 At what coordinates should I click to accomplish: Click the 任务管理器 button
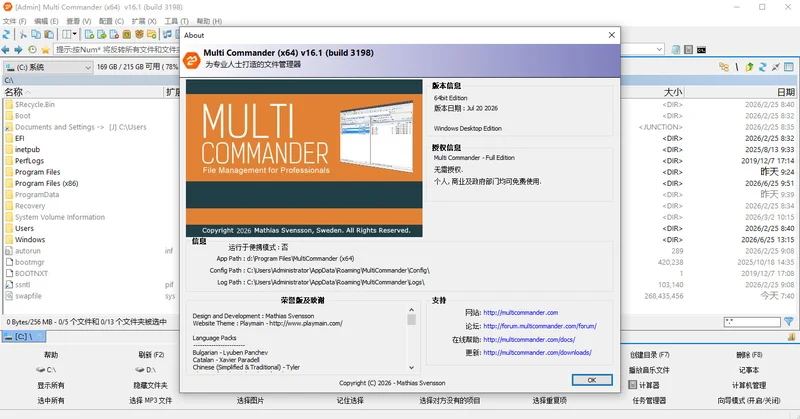coord(649,401)
